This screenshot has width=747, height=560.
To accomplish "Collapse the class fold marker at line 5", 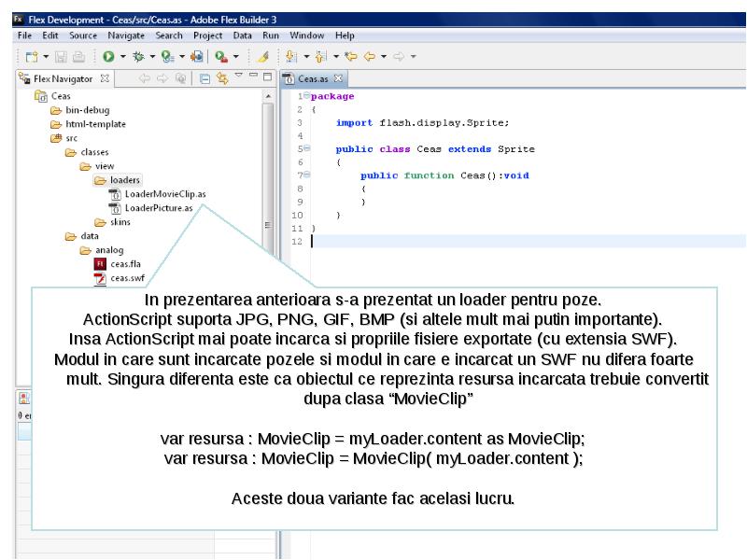I will pyautogui.click(x=307, y=148).
